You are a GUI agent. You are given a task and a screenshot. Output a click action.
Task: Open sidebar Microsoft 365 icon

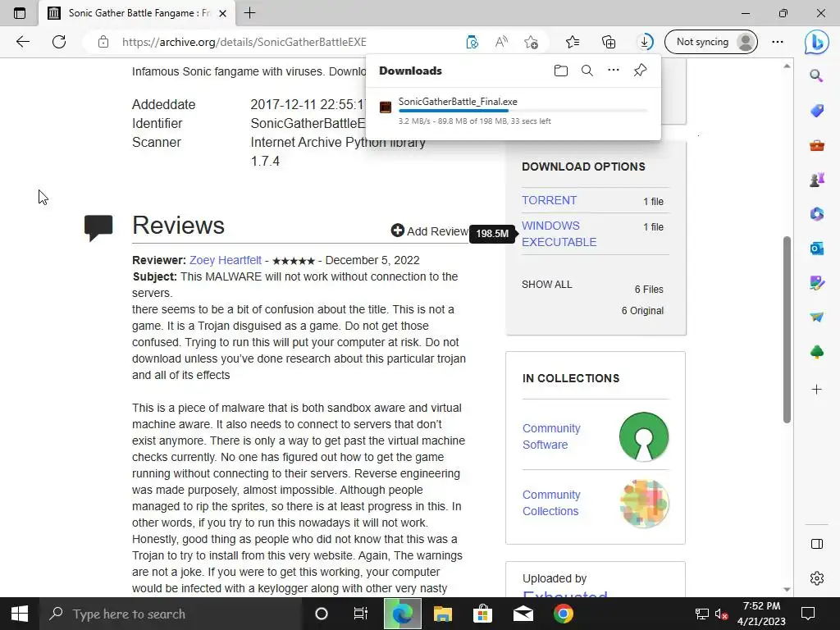[816, 214]
